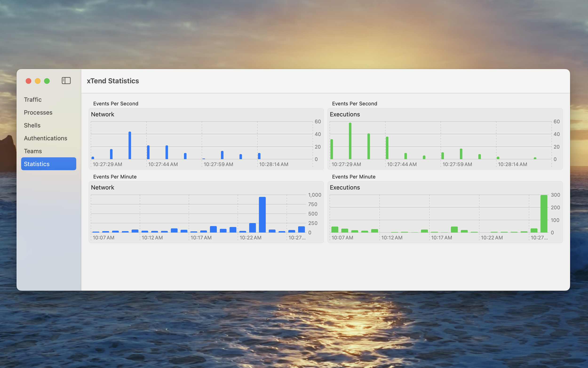Click the 10:17 AM label in Network per-minute chart
The image size is (588, 368).
pyautogui.click(x=201, y=238)
